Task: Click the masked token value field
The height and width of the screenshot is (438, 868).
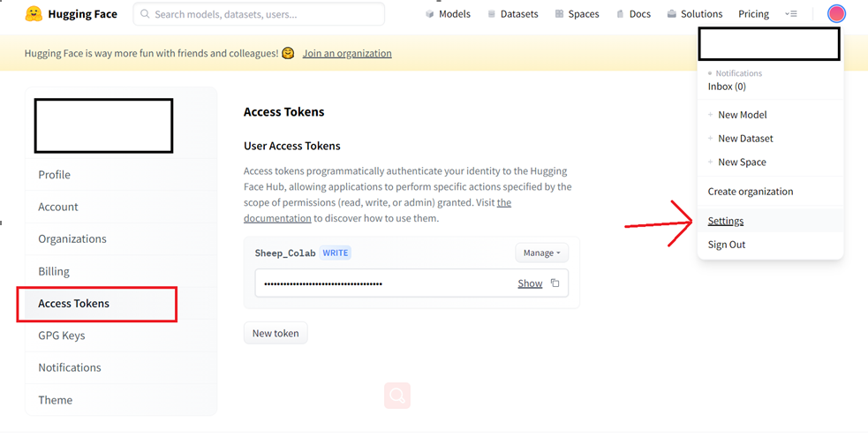Action: pyautogui.click(x=411, y=283)
